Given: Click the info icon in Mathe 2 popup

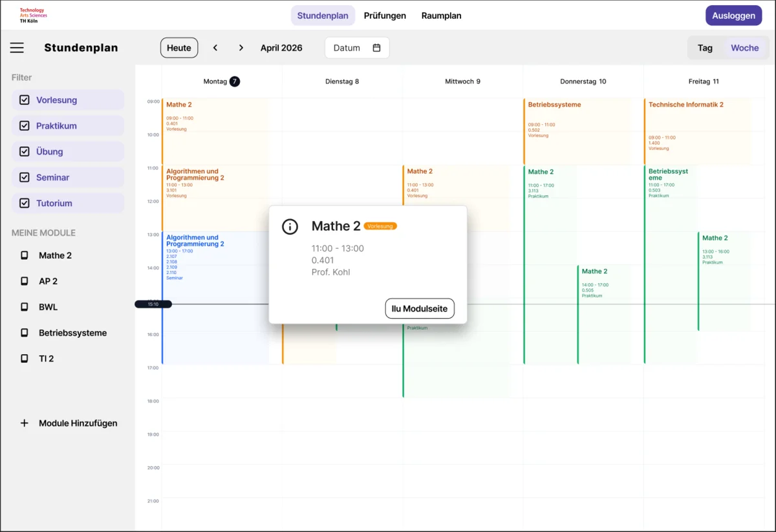Looking at the screenshot, I should coord(290,226).
